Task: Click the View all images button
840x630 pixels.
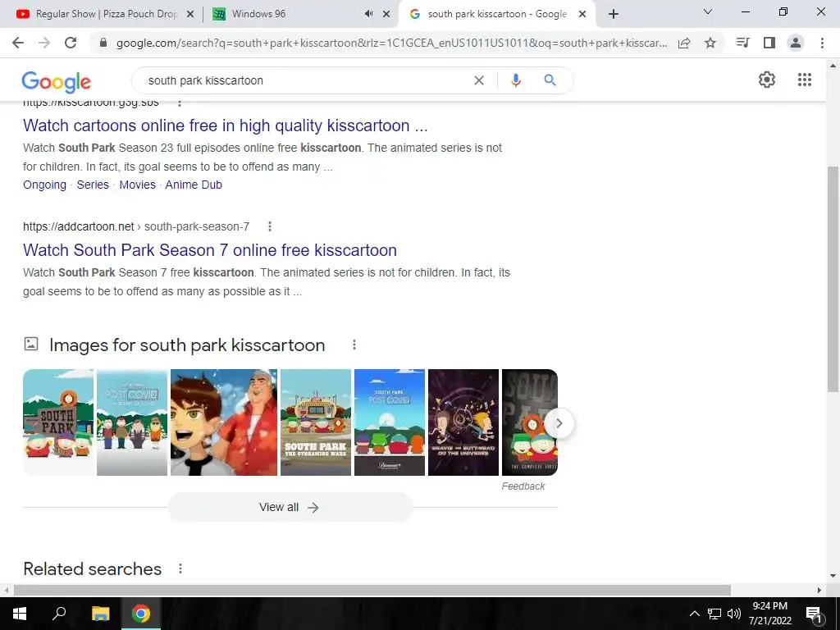Action: (290, 507)
